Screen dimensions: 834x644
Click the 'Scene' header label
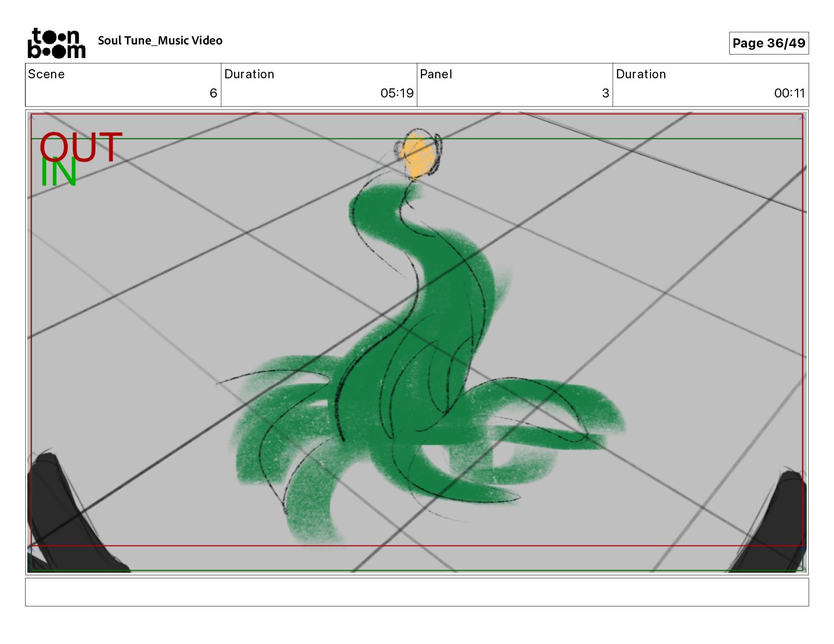47,74
